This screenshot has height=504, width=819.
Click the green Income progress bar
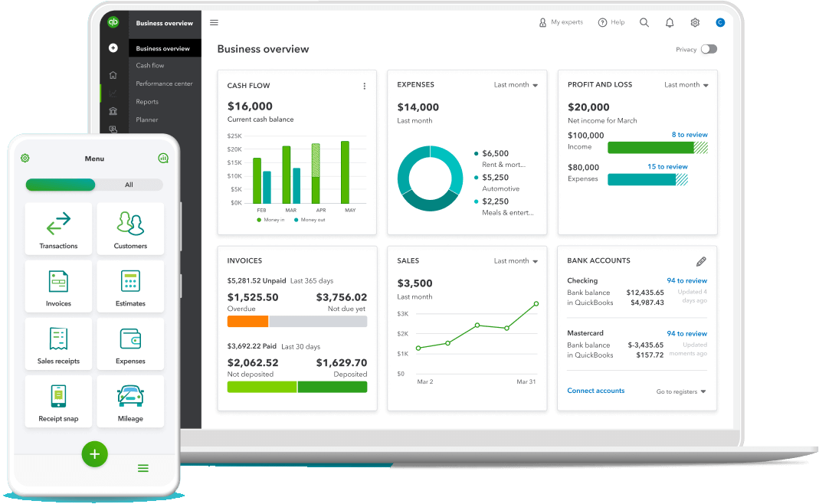click(x=657, y=148)
